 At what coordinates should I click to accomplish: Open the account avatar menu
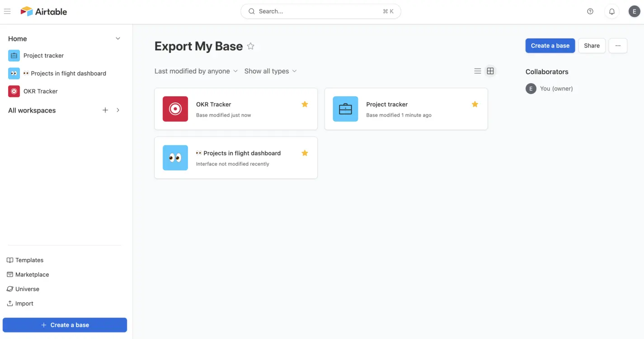634,11
